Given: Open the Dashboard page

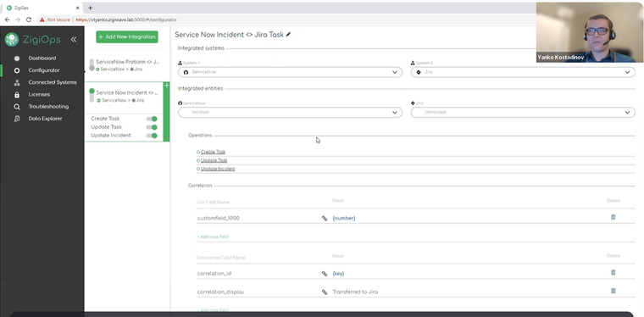Looking at the screenshot, I should point(42,58).
